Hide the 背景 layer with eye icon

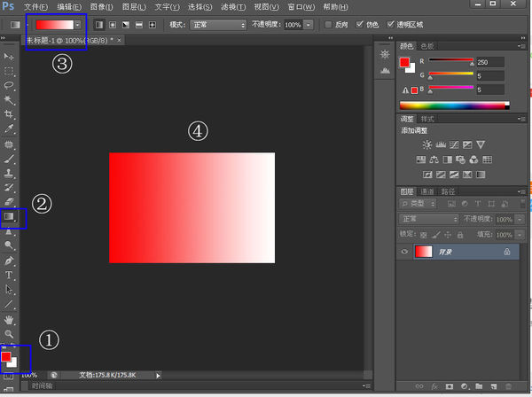(404, 252)
